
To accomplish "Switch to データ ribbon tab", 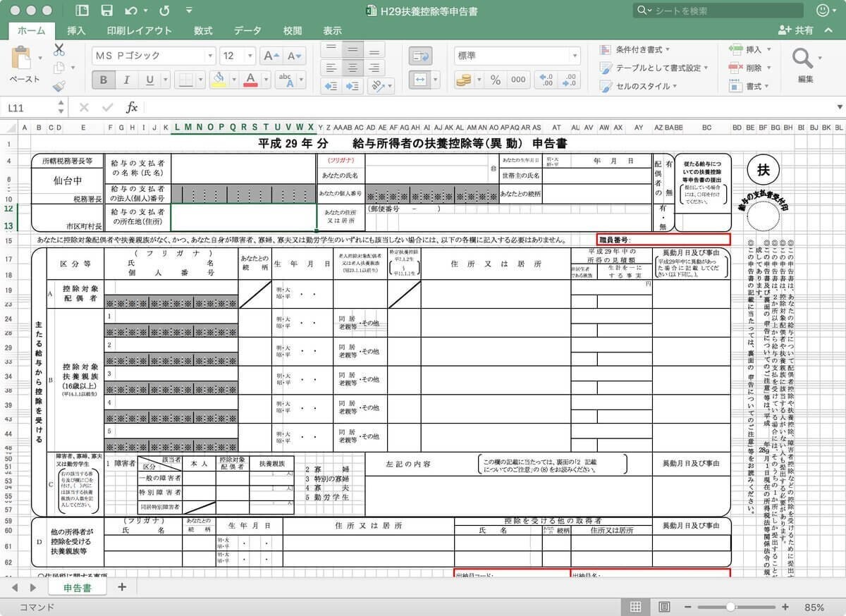I will pyautogui.click(x=247, y=30).
